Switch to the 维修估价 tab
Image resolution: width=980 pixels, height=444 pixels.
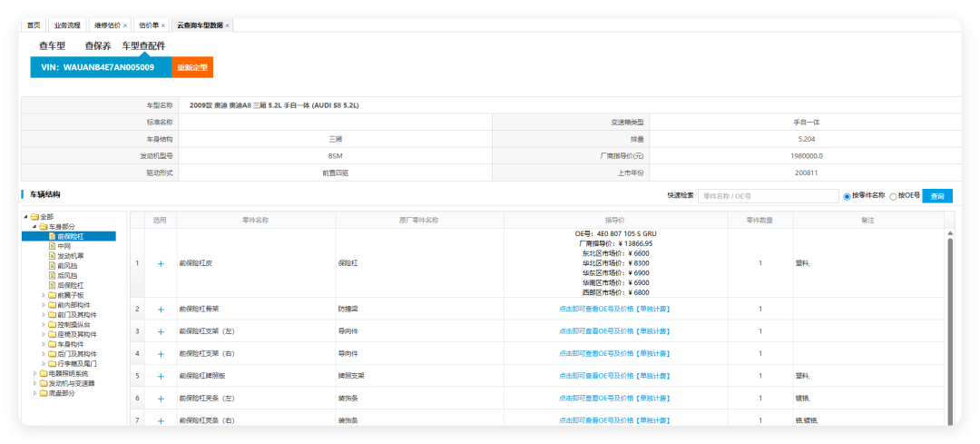click(107, 25)
